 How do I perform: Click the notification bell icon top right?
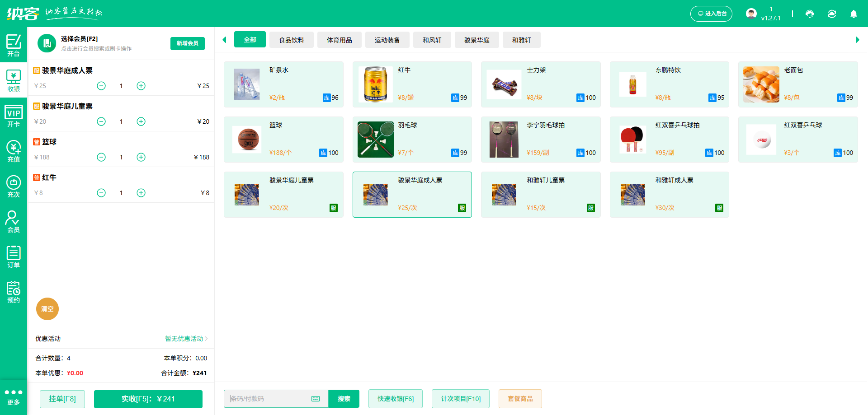(x=854, y=14)
